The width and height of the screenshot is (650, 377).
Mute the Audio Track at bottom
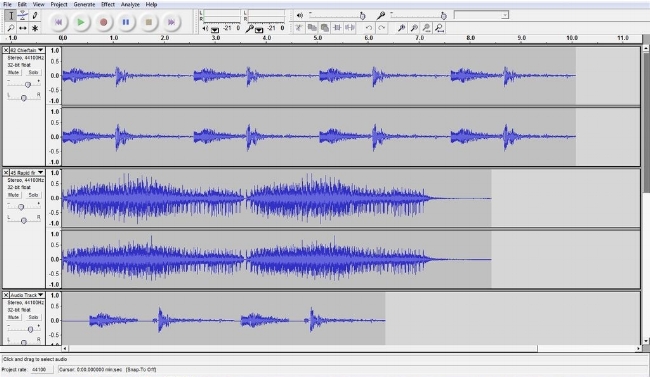tap(13, 317)
